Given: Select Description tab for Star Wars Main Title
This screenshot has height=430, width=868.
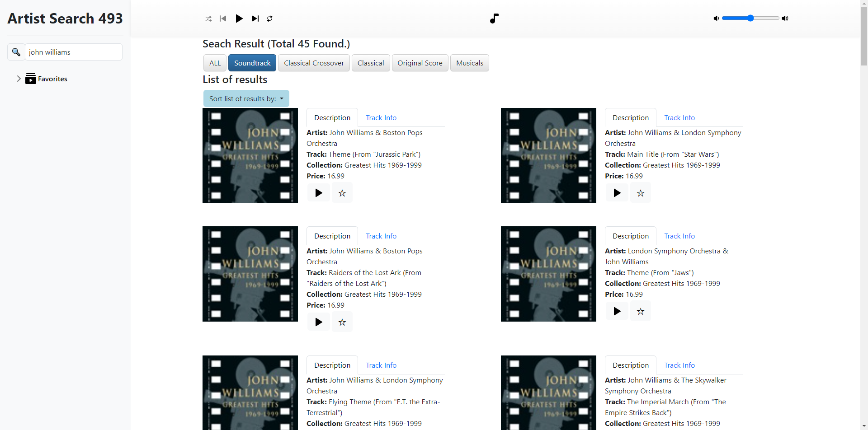Looking at the screenshot, I should pos(631,117).
